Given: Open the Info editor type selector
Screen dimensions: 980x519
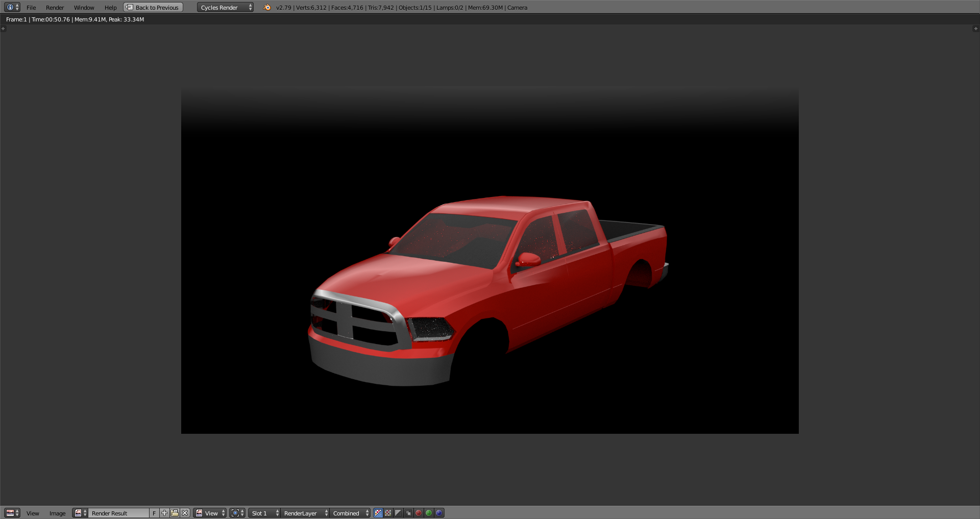Looking at the screenshot, I should point(12,7).
